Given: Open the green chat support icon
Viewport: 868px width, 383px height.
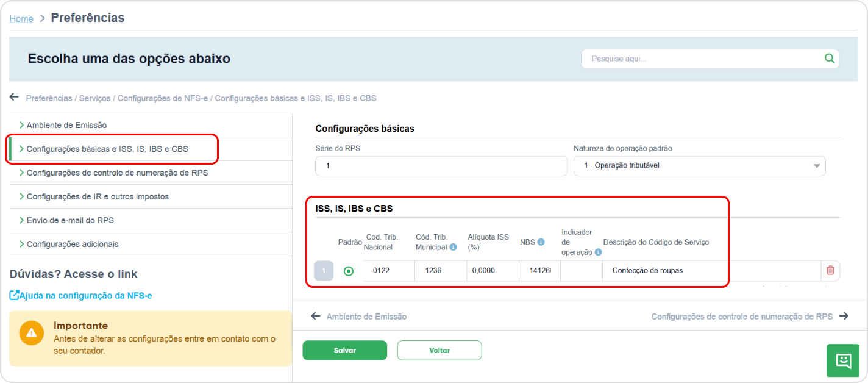Looking at the screenshot, I should click(x=843, y=360).
